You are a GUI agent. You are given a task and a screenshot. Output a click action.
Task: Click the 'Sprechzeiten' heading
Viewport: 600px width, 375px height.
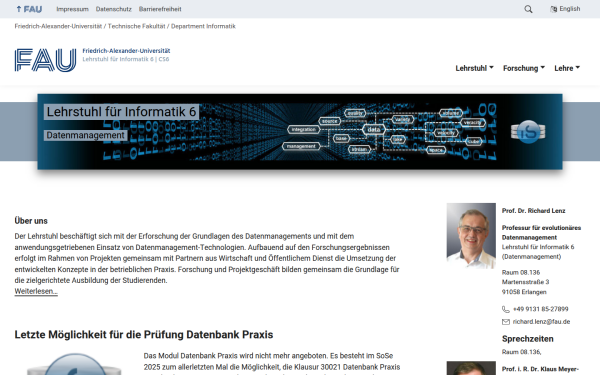[x=528, y=339]
